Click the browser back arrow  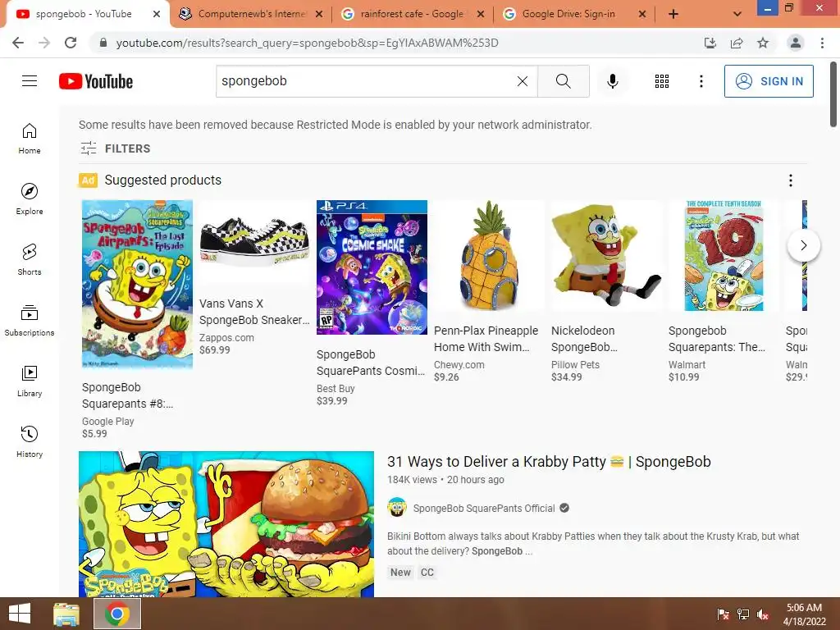click(x=18, y=43)
